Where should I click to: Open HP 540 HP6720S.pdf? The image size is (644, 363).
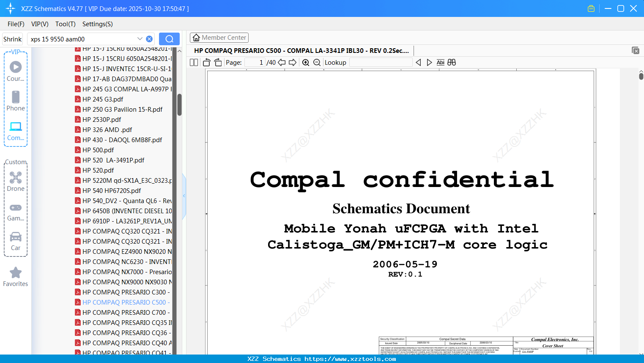(112, 190)
